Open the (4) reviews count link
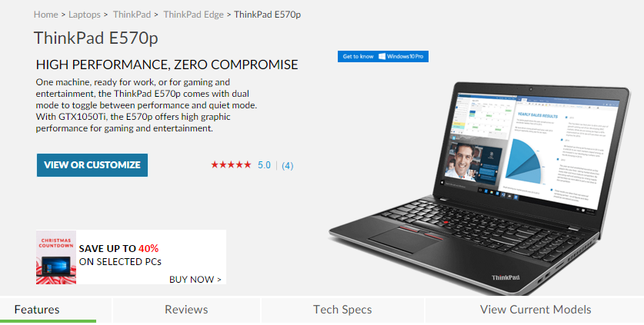The image size is (644, 325). (288, 166)
